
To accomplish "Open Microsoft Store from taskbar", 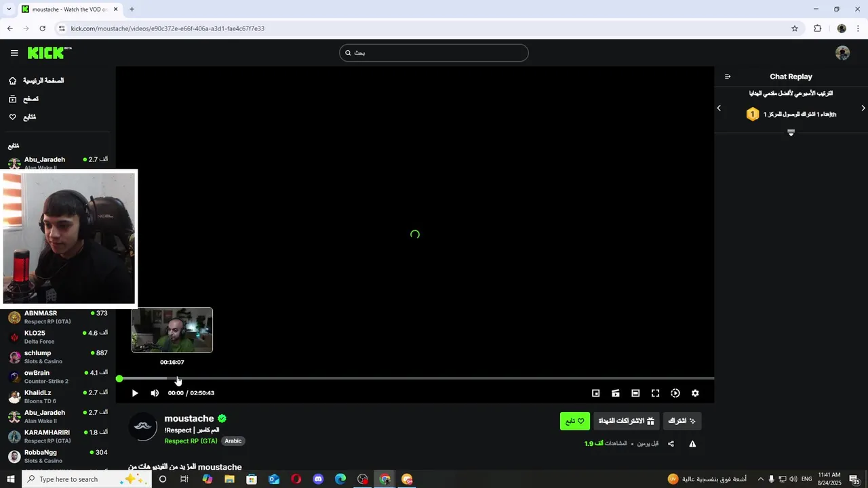I will pos(252,479).
